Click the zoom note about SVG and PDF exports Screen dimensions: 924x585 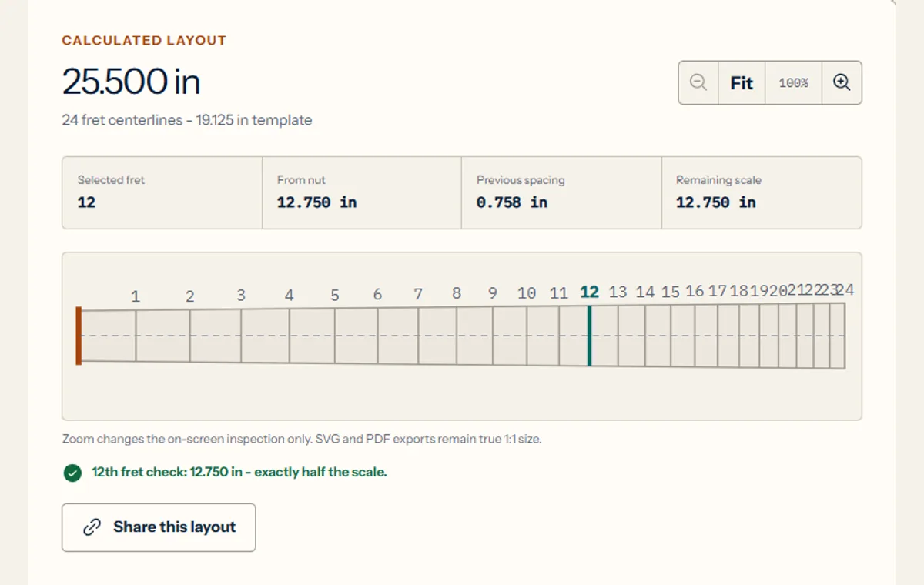point(302,440)
